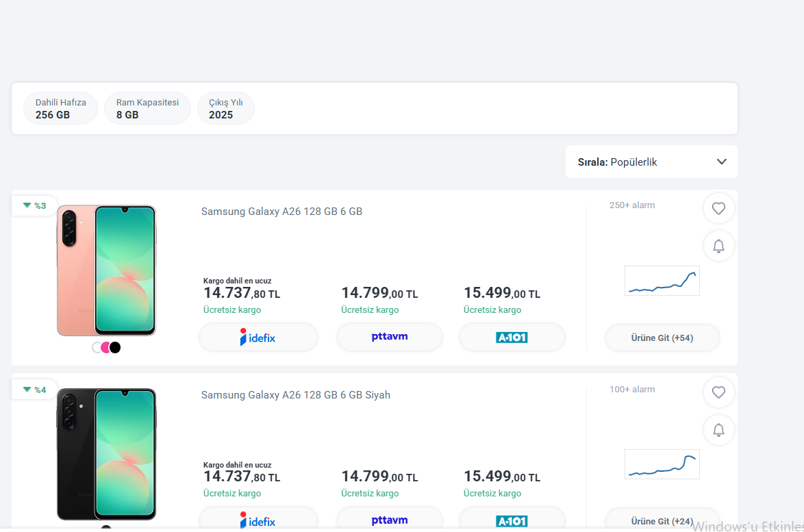Screen dimensions: 804x532
Task: Click 14.737,80 TL price of first Galaxy A26
Action: (242, 293)
